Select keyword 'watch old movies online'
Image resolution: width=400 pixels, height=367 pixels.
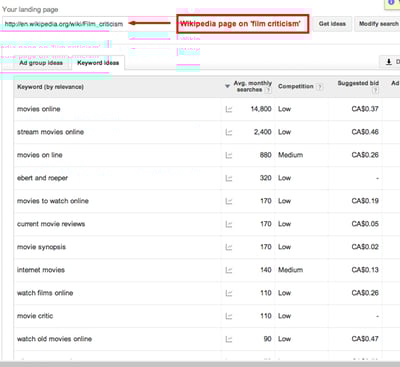click(54, 339)
